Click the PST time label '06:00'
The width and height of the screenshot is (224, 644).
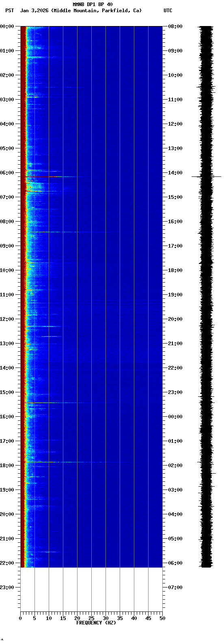(x=6, y=173)
